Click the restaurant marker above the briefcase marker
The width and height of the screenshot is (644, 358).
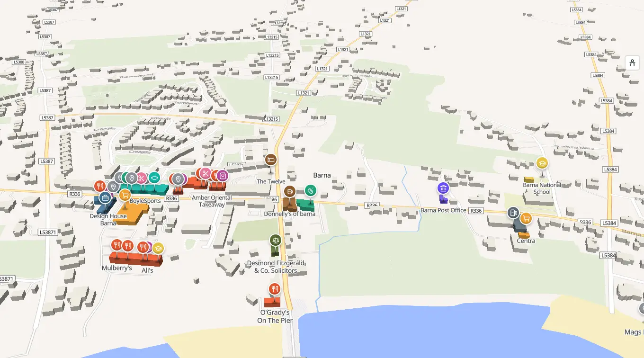[99, 187]
